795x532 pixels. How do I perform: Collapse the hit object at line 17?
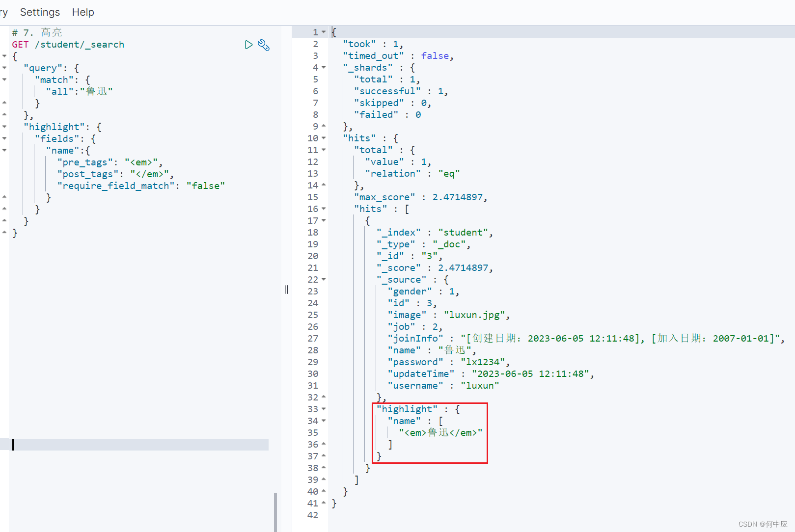click(324, 220)
